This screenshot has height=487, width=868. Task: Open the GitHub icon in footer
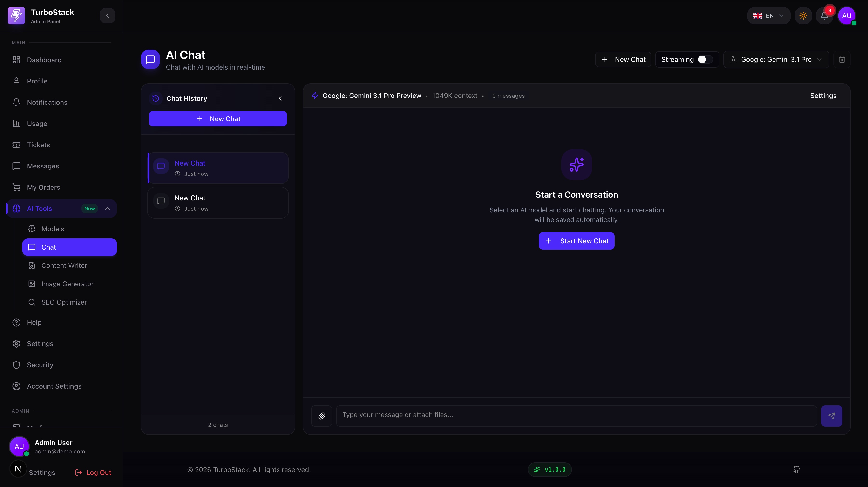click(x=796, y=469)
